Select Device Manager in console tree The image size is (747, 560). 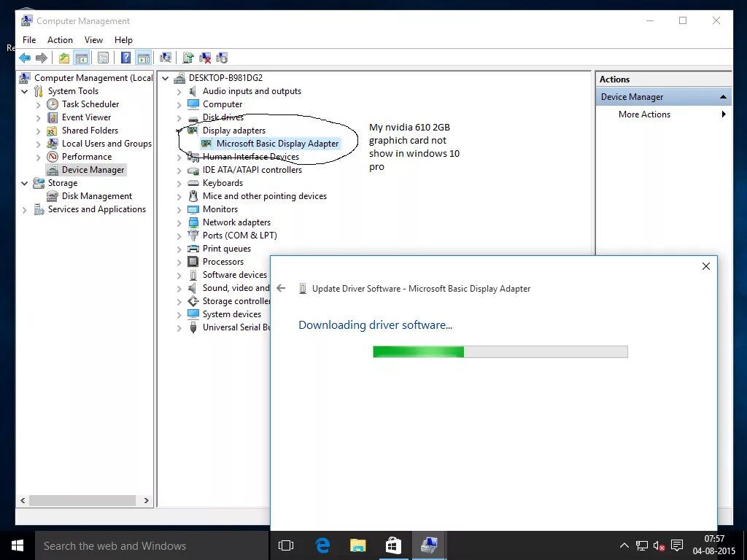[x=93, y=170]
